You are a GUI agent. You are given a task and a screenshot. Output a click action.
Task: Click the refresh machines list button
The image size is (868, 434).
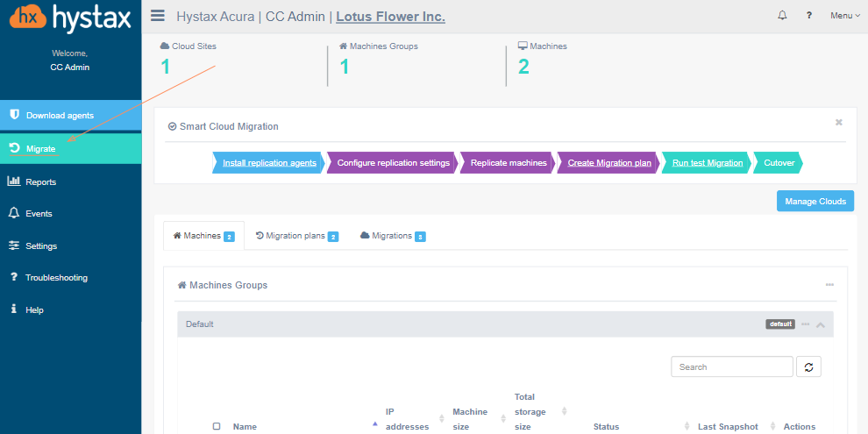808,367
